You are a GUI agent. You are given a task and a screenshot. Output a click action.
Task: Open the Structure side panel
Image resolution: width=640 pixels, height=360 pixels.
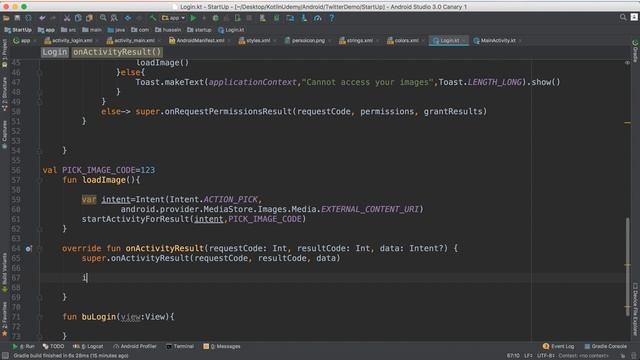pos(4,94)
